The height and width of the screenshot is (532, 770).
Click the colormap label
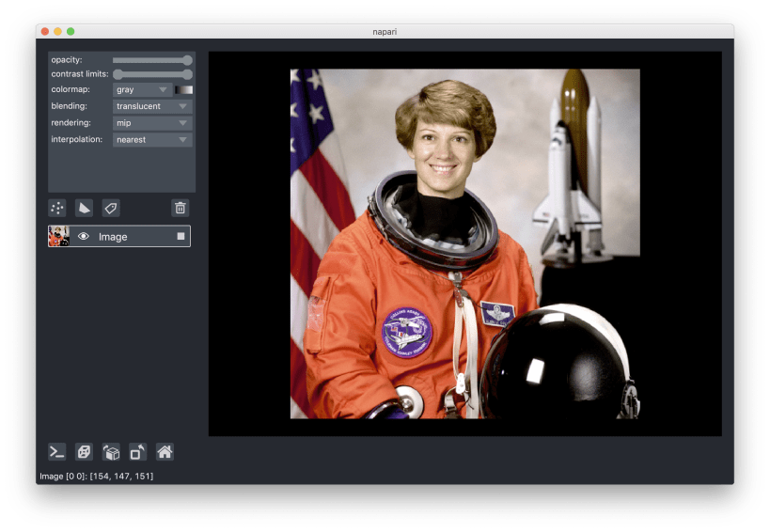(71, 89)
